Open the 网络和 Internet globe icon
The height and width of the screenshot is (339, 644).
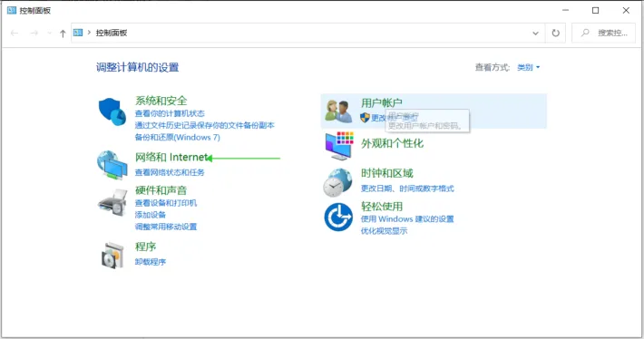pyautogui.click(x=112, y=165)
